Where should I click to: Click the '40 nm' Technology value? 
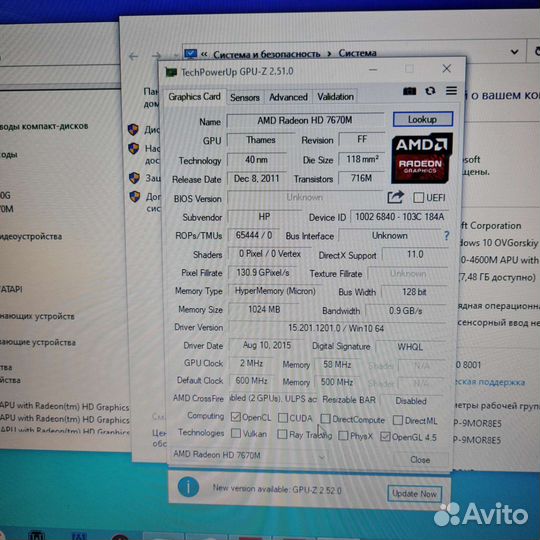(257, 159)
